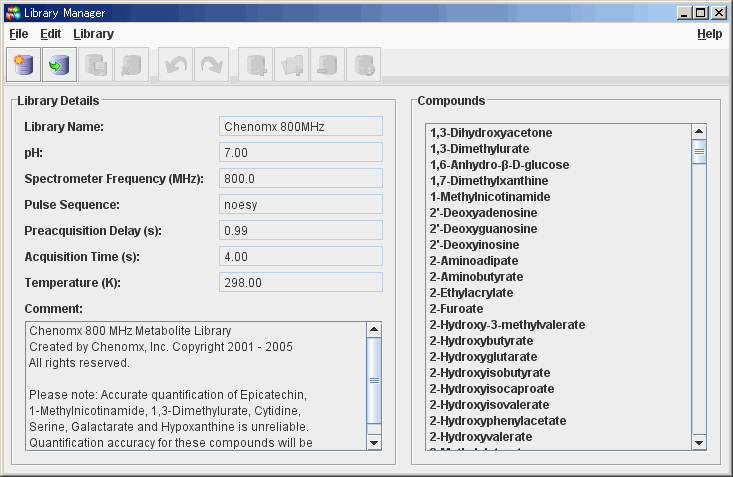Select 2-Hydroxy-3-methylvalerate compound
The width and height of the screenshot is (733, 477).
(559, 325)
